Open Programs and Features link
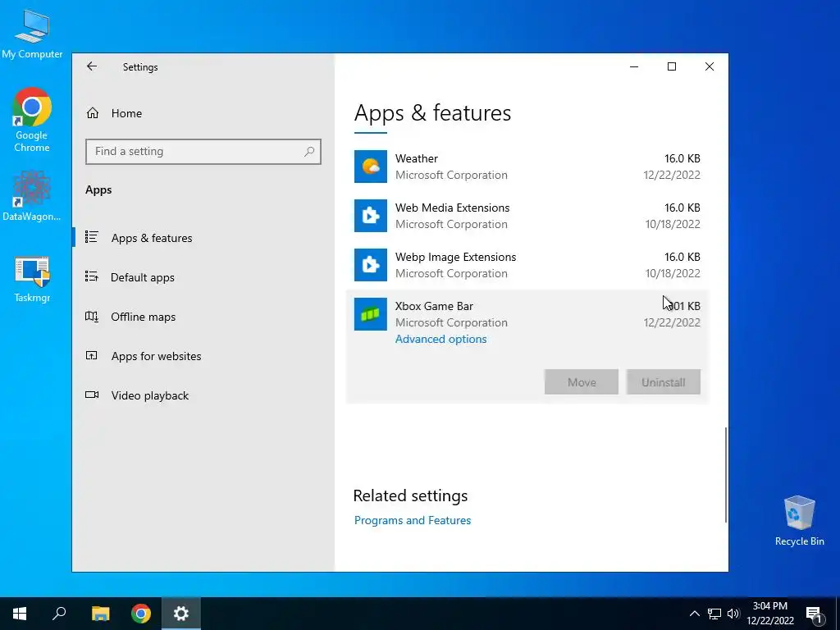The width and height of the screenshot is (840, 630). (x=413, y=520)
